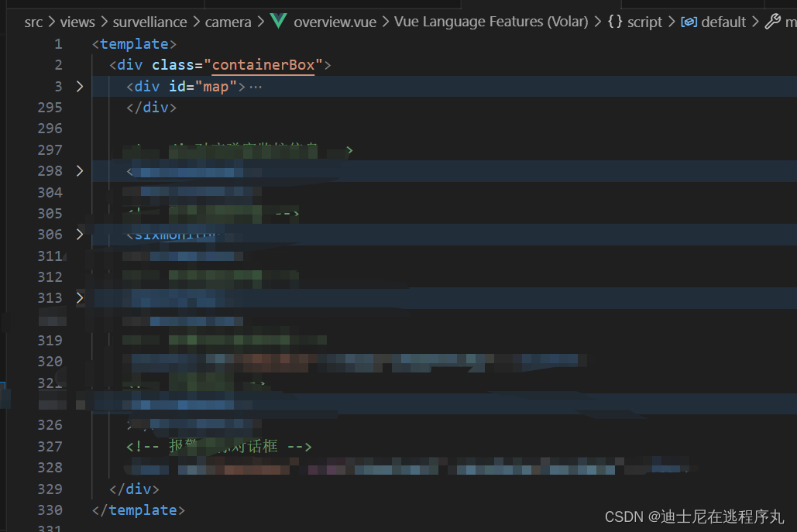Select the default breadcrumb item
Viewport: 797px width, 532px height.
click(723, 22)
